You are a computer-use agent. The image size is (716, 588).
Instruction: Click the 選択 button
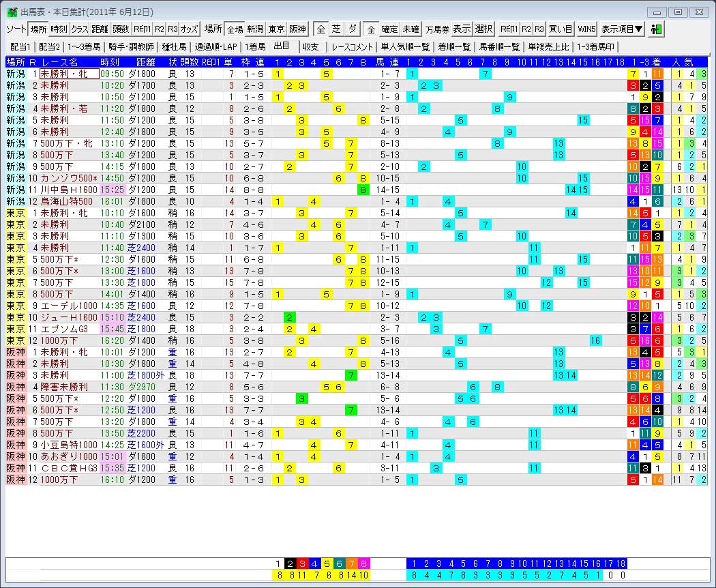pyautogui.click(x=483, y=29)
